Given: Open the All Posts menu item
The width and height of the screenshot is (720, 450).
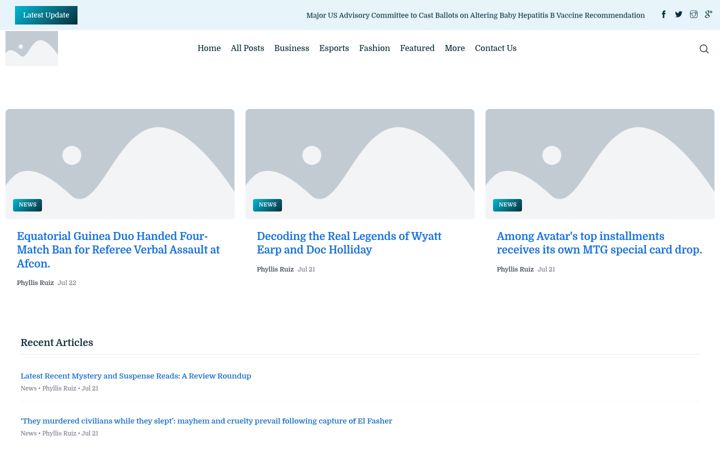Looking at the screenshot, I should [x=247, y=48].
